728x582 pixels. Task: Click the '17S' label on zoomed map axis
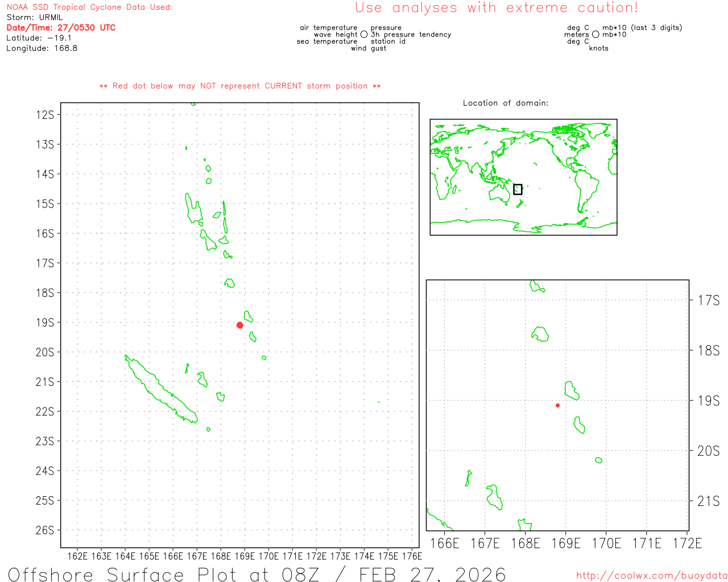pos(709,300)
